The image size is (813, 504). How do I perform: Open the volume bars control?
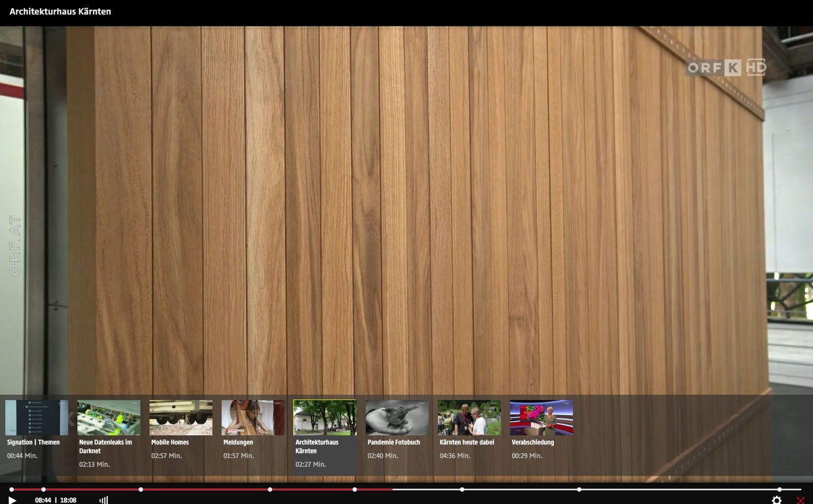[x=104, y=500]
